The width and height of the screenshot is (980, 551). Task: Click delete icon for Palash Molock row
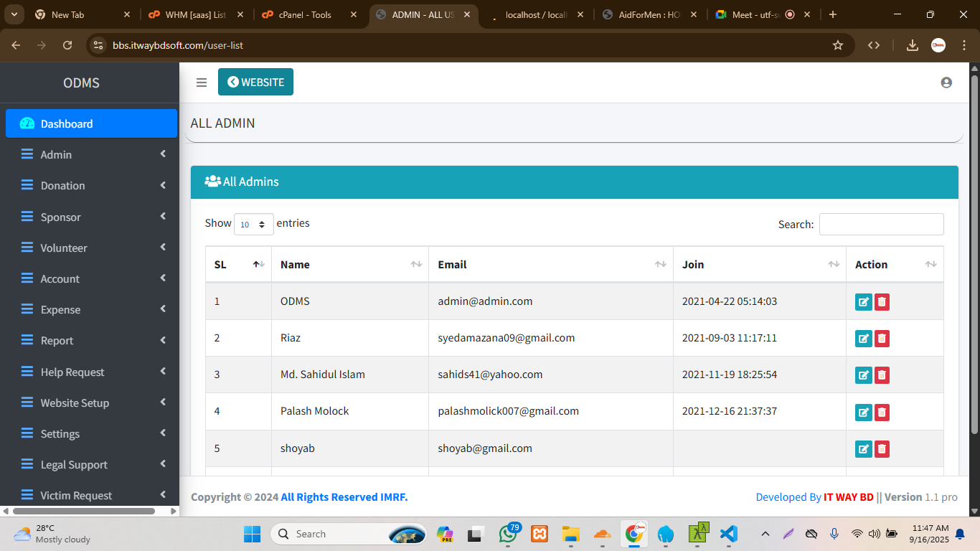(882, 413)
